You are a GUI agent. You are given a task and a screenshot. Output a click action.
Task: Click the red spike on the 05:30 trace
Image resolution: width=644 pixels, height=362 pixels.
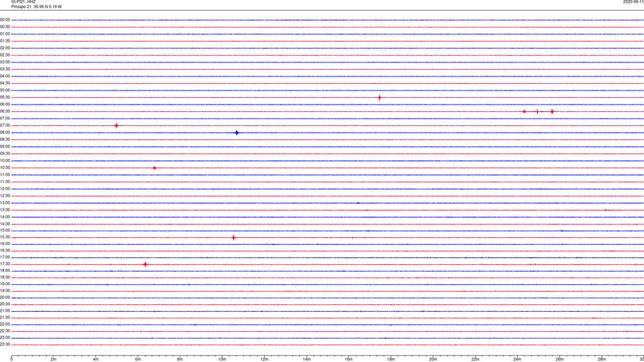[x=380, y=98]
